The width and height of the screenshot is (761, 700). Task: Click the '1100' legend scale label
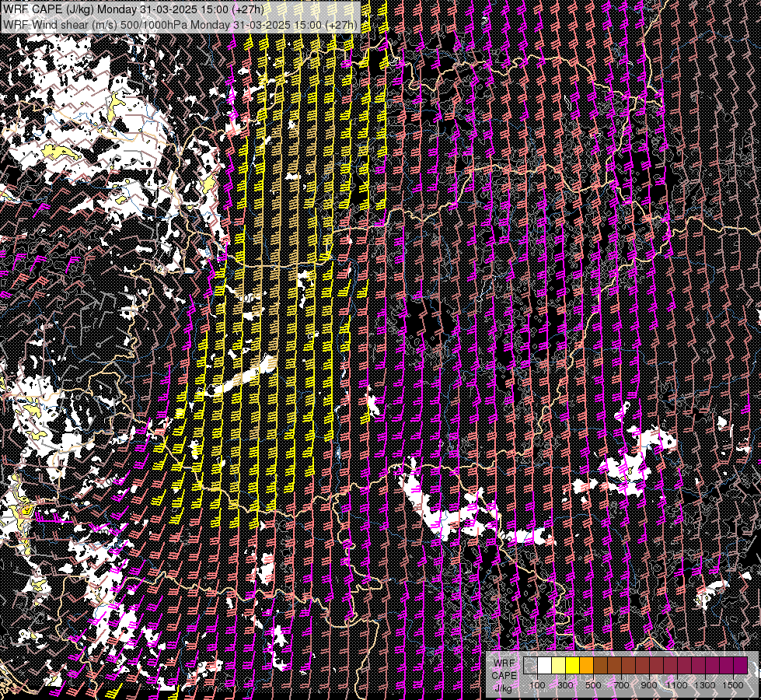676,685
